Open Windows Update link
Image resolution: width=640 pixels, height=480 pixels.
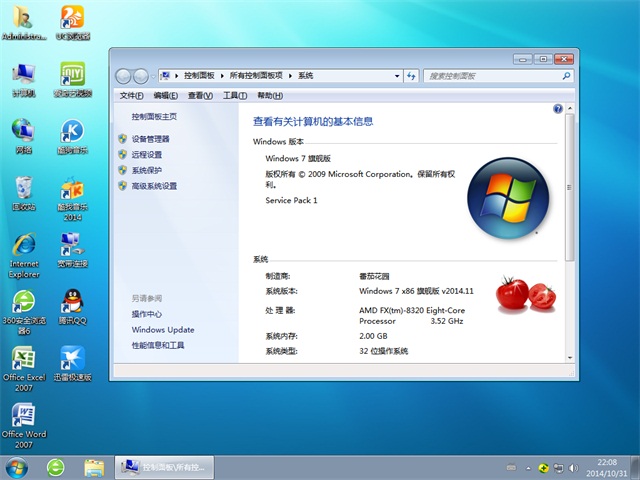163,330
